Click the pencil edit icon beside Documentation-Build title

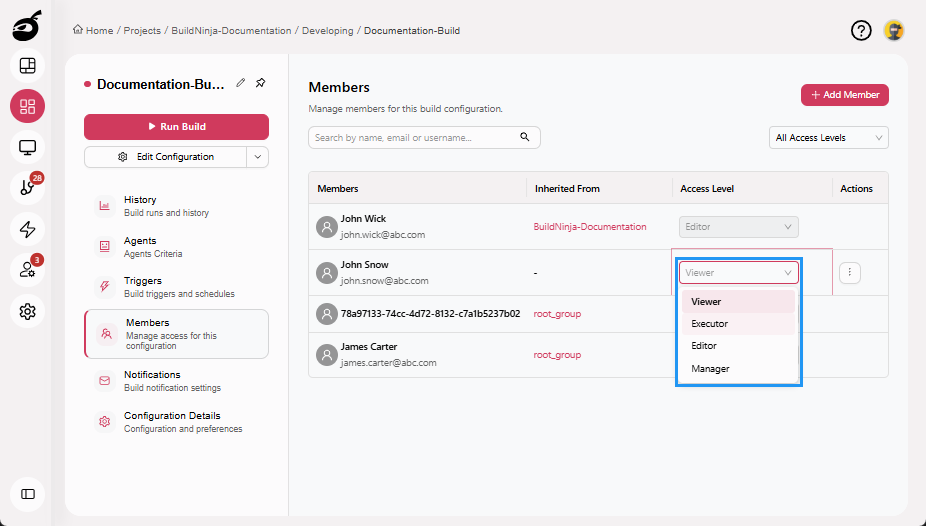240,83
